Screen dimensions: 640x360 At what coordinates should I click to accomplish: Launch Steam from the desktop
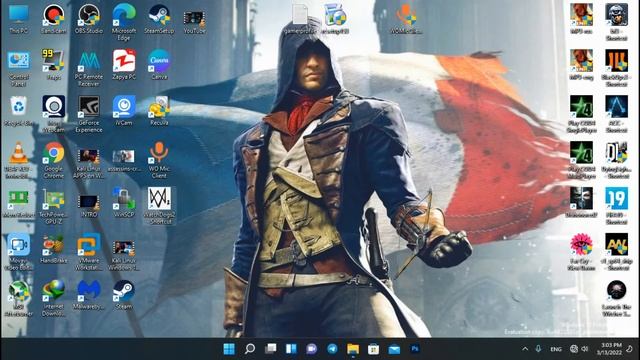click(124, 295)
